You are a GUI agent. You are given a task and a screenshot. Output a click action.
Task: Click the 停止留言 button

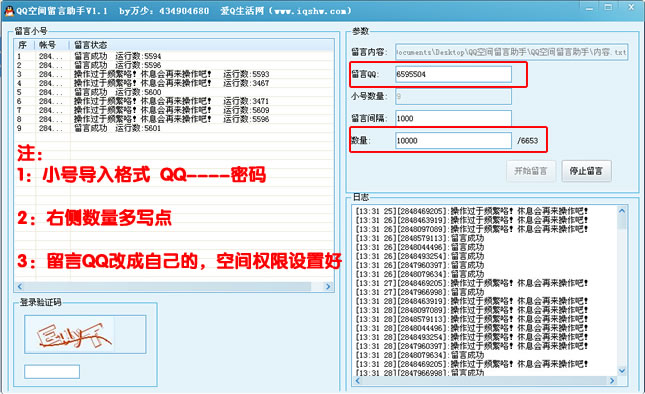click(586, 171)
